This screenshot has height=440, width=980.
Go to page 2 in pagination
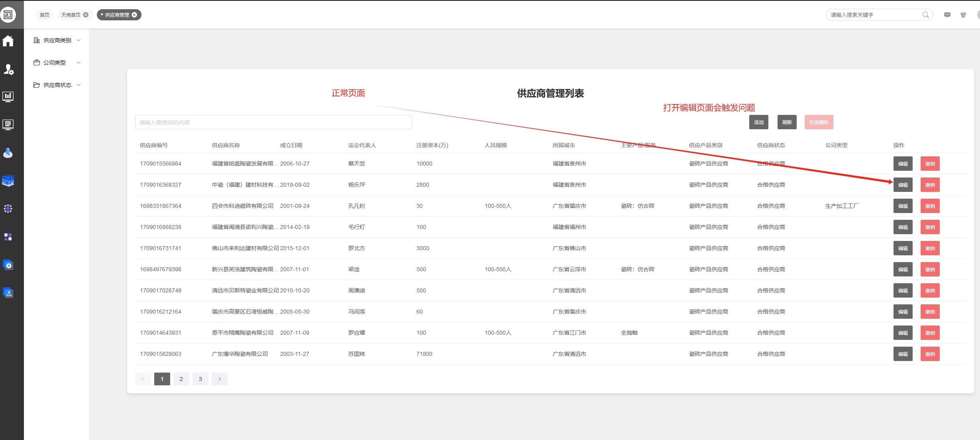point(181,379)
